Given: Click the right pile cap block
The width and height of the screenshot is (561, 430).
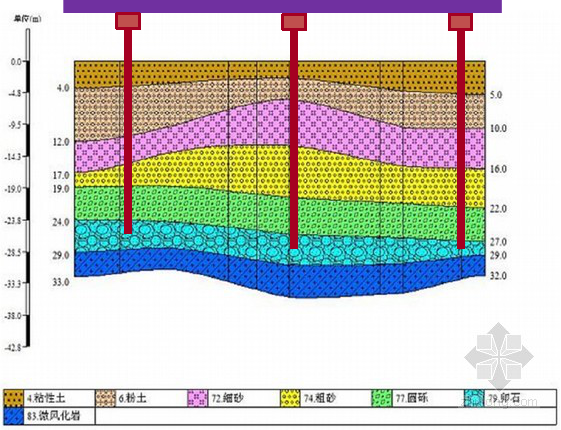Looking at the screenshot, I should point(460,21).
